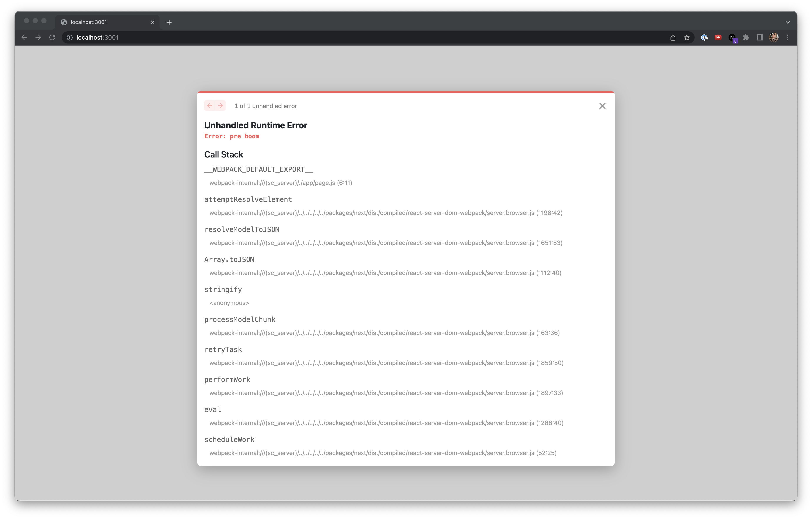Image resolution: width=812 pixels, height=519 pixels.
Task: Open Chrome's three-dot settings menu
Action: (788, 37)
